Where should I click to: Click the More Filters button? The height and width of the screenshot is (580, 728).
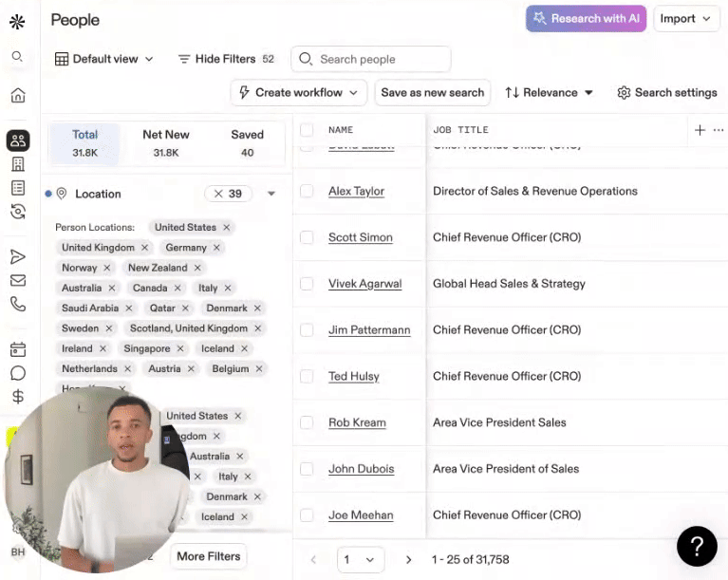tap(209, 556)
